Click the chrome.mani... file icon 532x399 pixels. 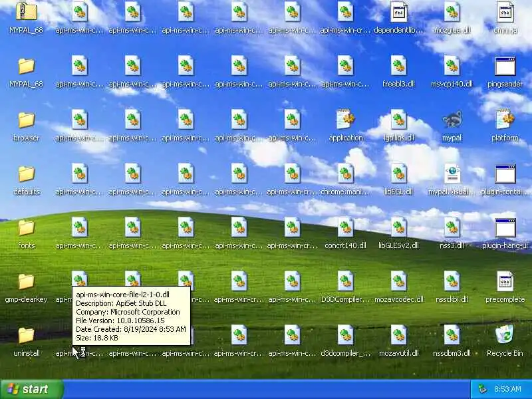[x=345, y=174]
